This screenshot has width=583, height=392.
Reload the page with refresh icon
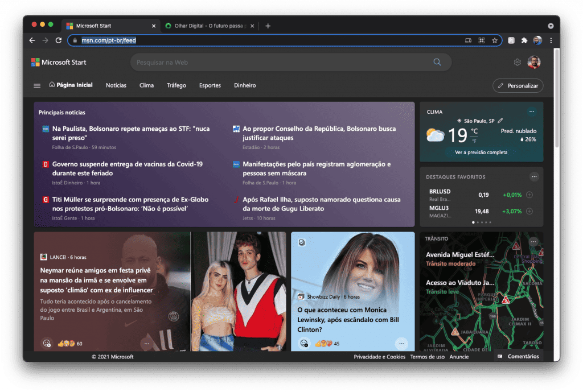59,40
